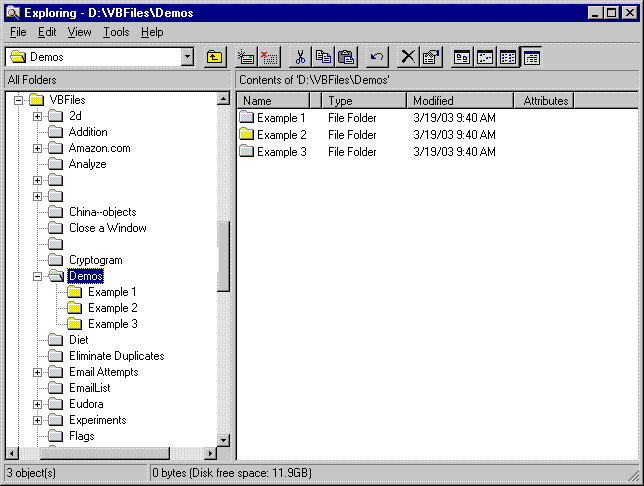
Task: Open the Tools menu
Action: [116, 32]
